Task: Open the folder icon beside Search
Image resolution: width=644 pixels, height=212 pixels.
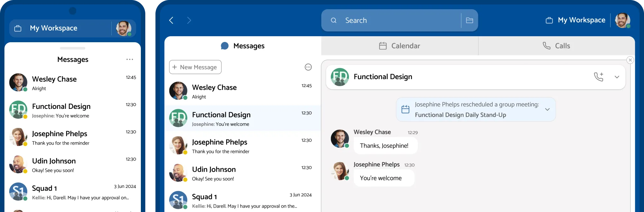Action: (x=470, y=21)
